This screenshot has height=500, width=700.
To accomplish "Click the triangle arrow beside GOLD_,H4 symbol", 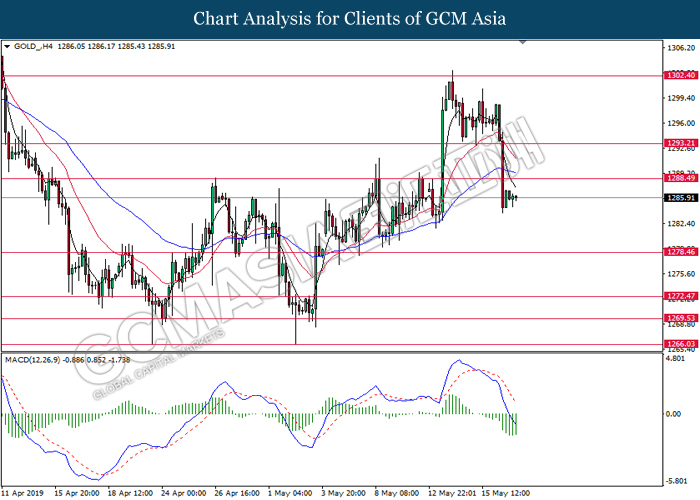I will (x=8, y=47).
